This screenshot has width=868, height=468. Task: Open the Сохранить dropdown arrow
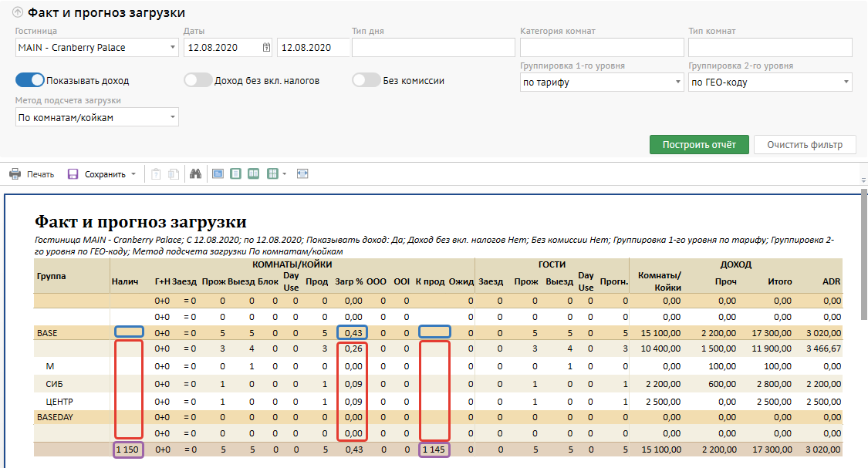pos(134,174)
